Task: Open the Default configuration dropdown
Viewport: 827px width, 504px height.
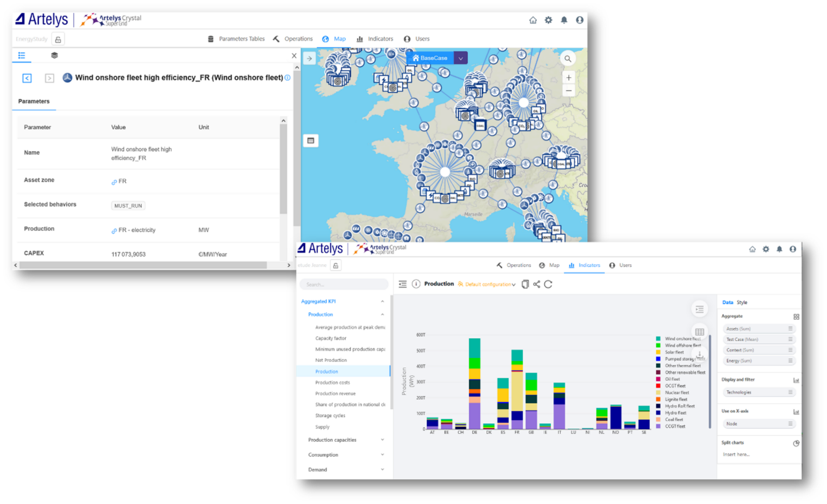Action: tap(487, 284)
